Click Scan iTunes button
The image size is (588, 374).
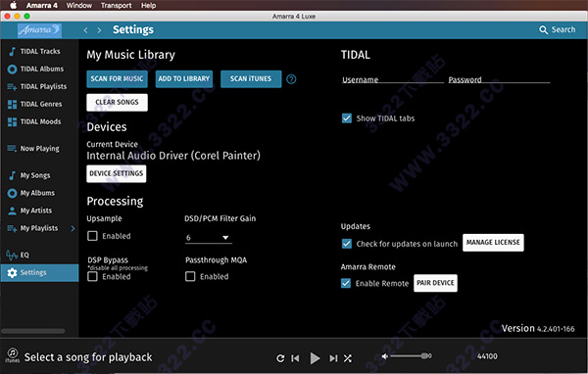tap(251, 78)
